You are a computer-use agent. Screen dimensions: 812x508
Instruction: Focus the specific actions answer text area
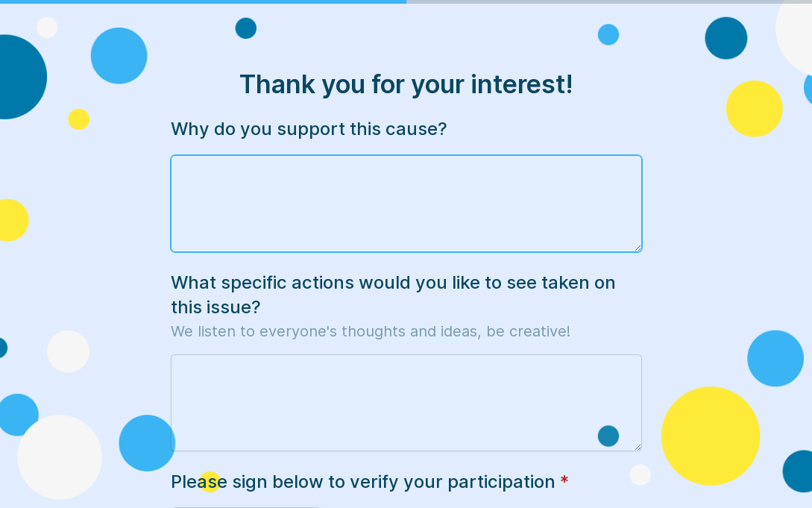click(x=406, y=402)
